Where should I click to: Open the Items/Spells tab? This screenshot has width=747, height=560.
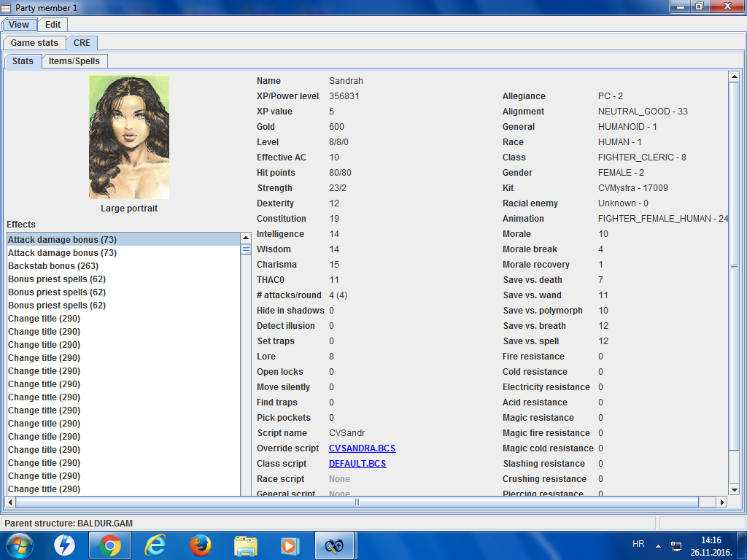pyautogui.click(x=74, y=61)
